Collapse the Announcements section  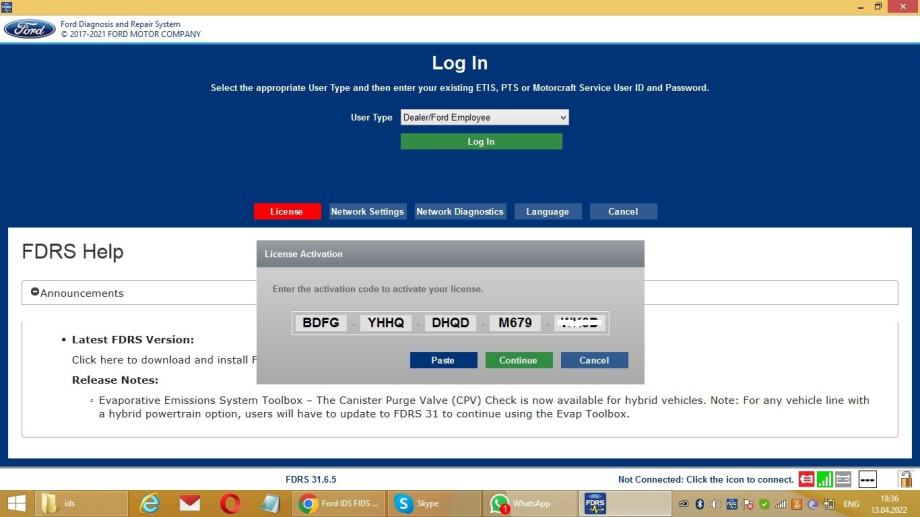(35, 292)
